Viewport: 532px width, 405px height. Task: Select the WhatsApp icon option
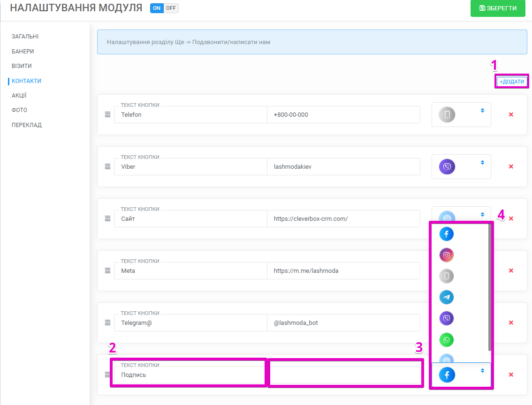447,339
